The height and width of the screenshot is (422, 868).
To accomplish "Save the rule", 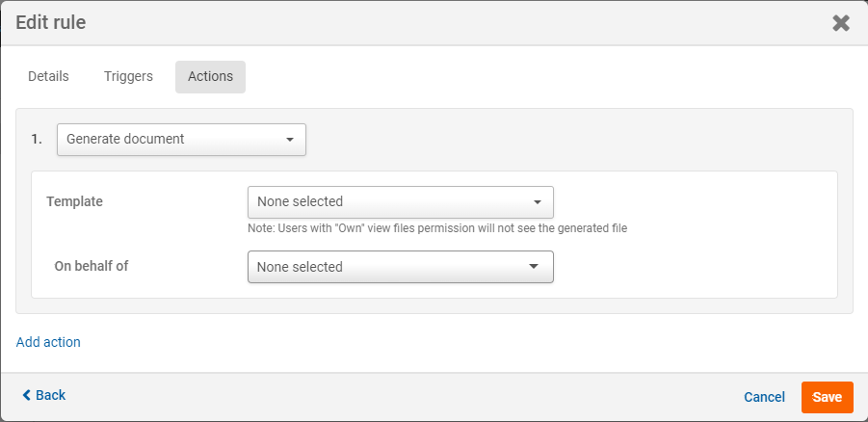I will [827, 397].
